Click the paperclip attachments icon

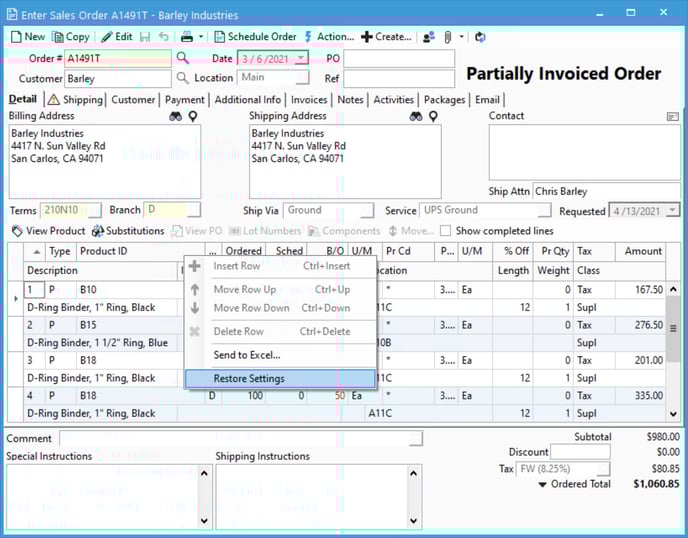448,37
